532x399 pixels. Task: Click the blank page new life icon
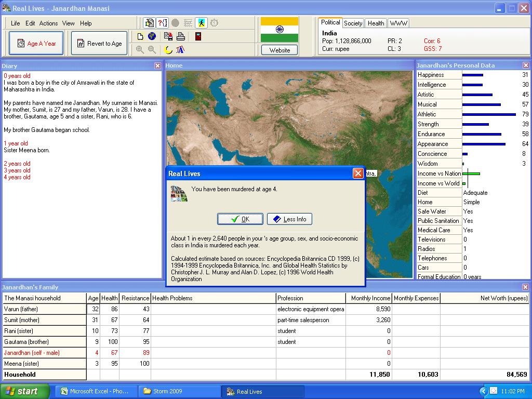coord(140,36)
